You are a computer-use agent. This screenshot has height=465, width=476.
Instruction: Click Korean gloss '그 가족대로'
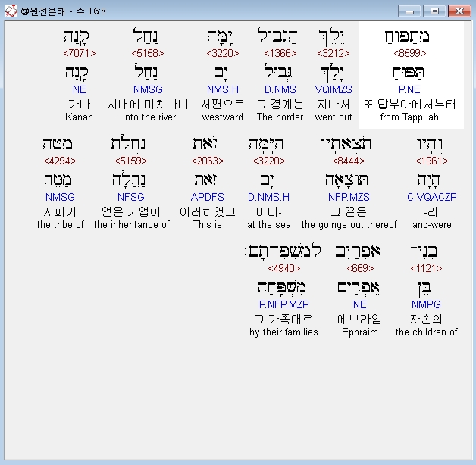[283, 319]
